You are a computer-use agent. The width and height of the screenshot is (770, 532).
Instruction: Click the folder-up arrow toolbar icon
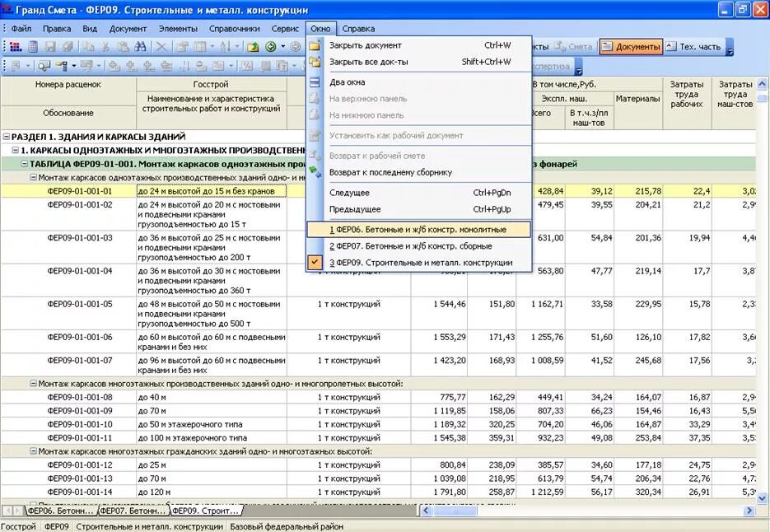pyautogui.click(x=253, y=47)
